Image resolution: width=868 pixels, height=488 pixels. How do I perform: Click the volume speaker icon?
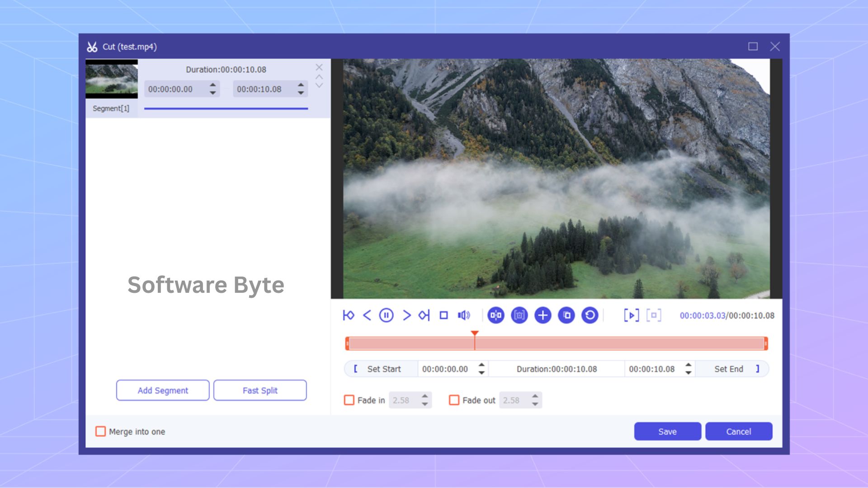[x=464, y=315]
